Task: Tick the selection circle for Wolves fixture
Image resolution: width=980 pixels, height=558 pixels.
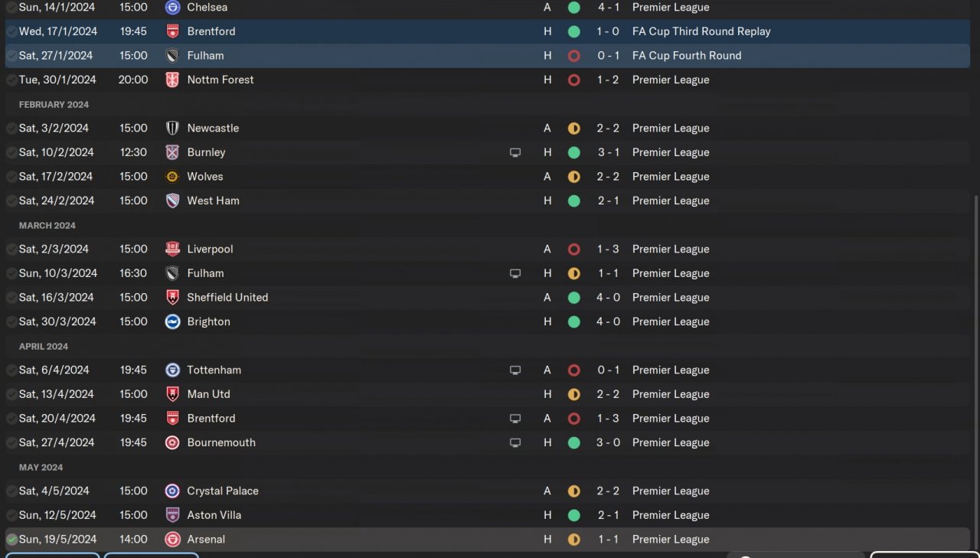Action: click(11, 177)
